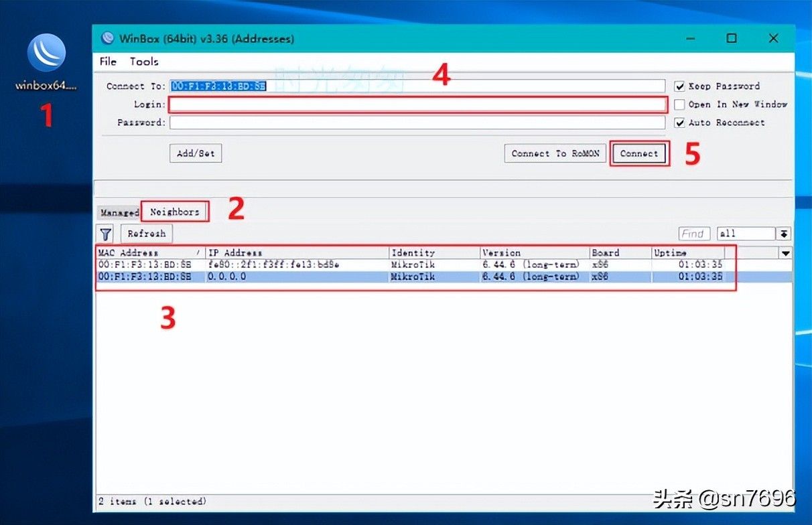
Task: Click into the Find search box
Action: pyautogui.click(x=693, y=234)
